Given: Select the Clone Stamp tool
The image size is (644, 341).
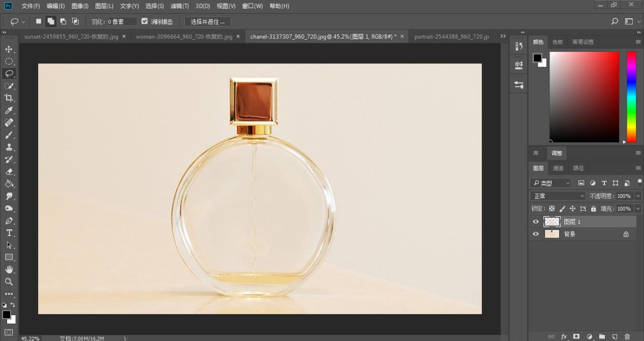Looking at the screenshot, I should tap(9, 147).
